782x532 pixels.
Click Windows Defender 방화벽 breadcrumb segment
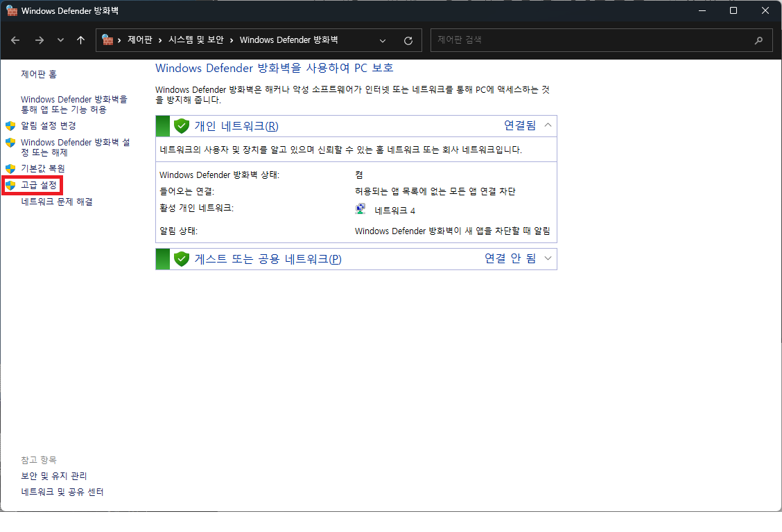[x=289, y=40]
